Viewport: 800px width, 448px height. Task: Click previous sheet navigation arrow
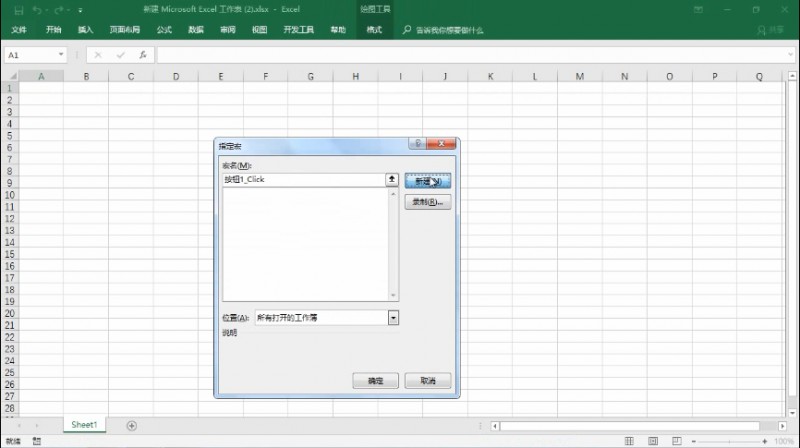point(19,425)
